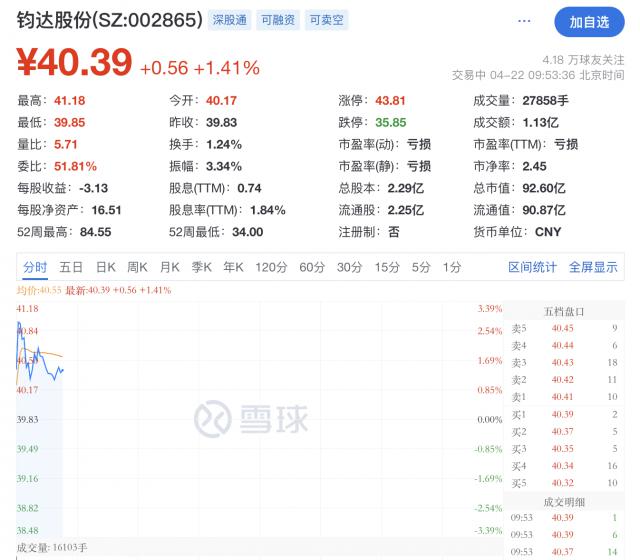Choose the 60分 interval tab
640x560 pixels.
coord(312,267)
